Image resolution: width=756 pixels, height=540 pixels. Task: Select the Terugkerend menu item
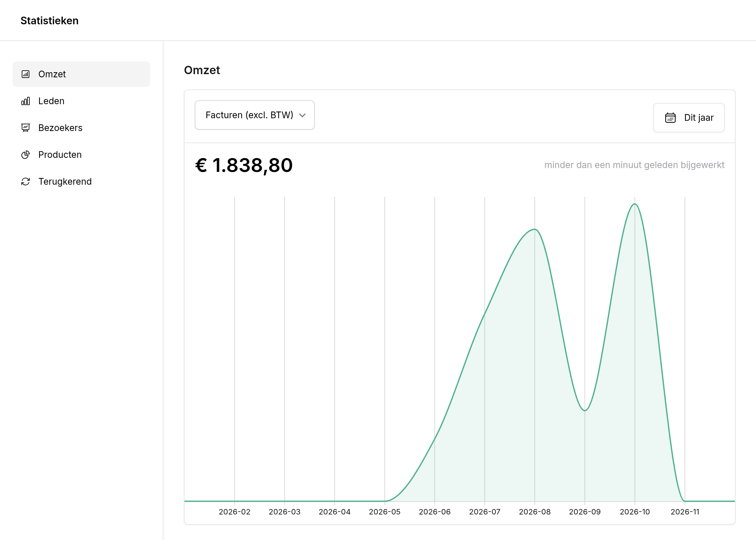pyautogui.click(x=81, y=181)
